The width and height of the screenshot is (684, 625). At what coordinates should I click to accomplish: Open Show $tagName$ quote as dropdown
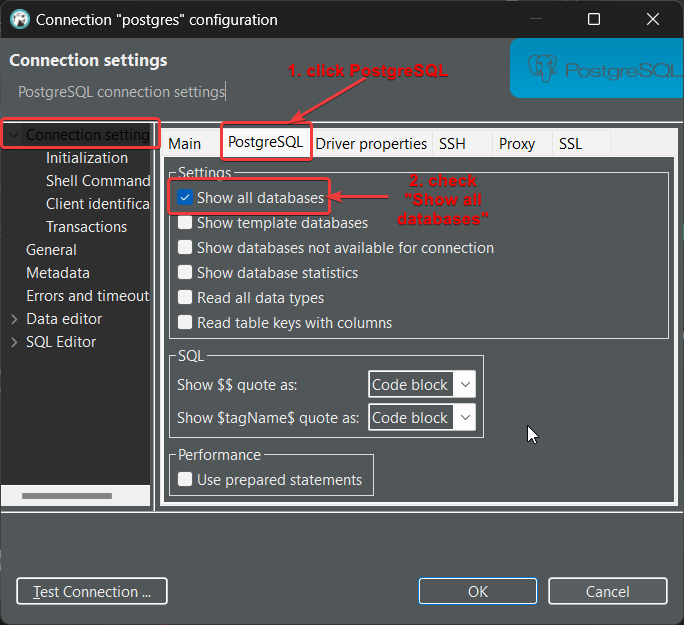click(421, 418)
